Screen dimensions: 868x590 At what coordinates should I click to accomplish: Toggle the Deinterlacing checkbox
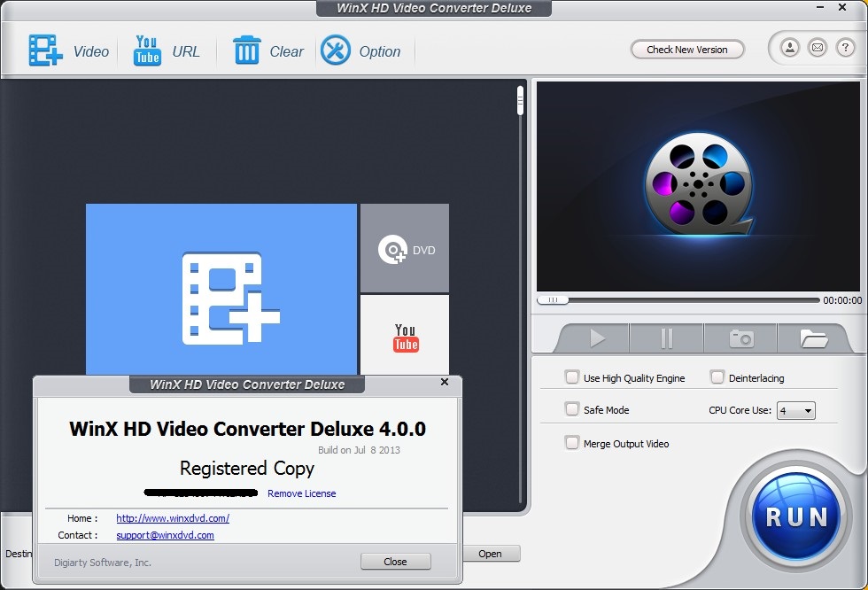click(716, 377)
